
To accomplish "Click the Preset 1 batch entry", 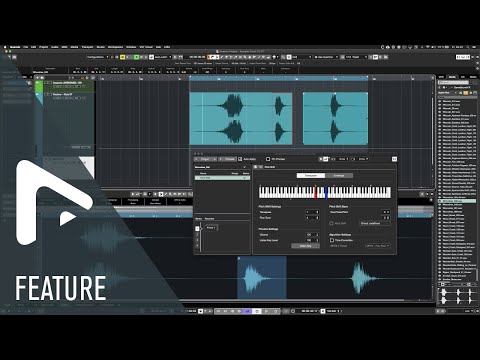I will pos(211,228).
